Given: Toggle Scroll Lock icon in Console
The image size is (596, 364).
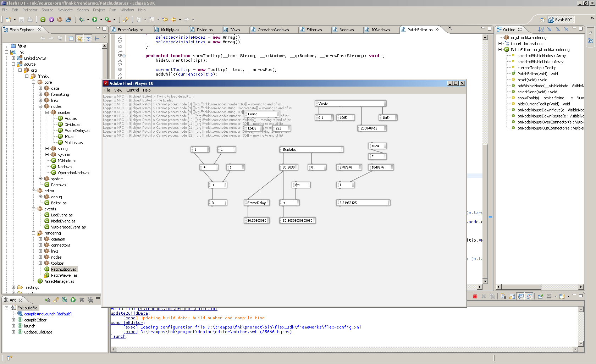Looking at the screenshot, I should tap(512, 296).
